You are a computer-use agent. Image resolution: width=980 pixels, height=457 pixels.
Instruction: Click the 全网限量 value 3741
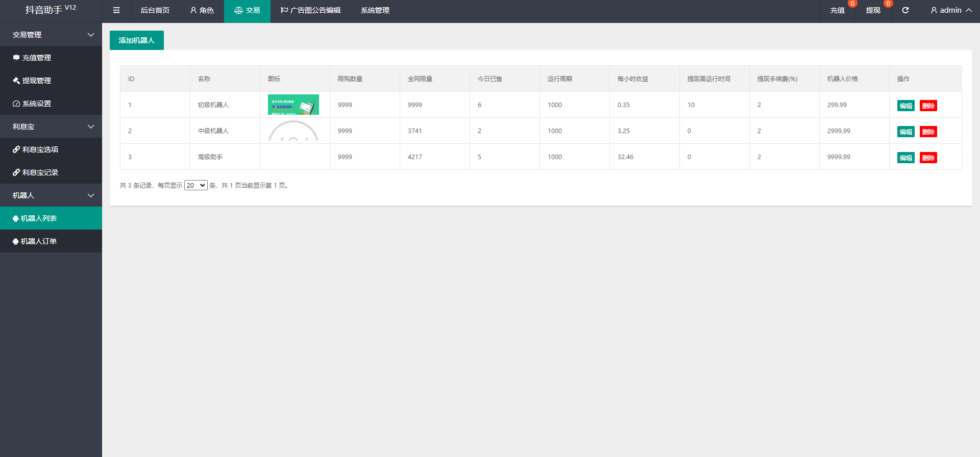pyautogui.click(x=415, y=131)
